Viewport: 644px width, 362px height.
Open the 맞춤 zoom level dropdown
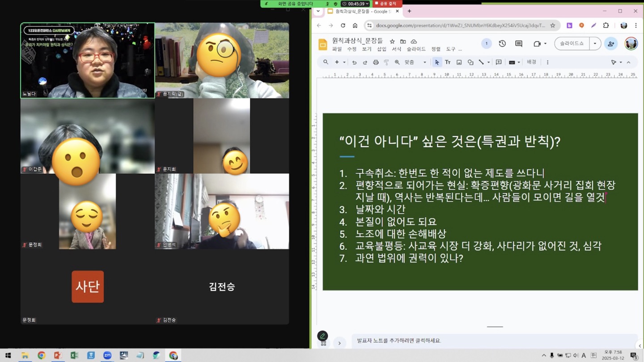coord(415,62)
